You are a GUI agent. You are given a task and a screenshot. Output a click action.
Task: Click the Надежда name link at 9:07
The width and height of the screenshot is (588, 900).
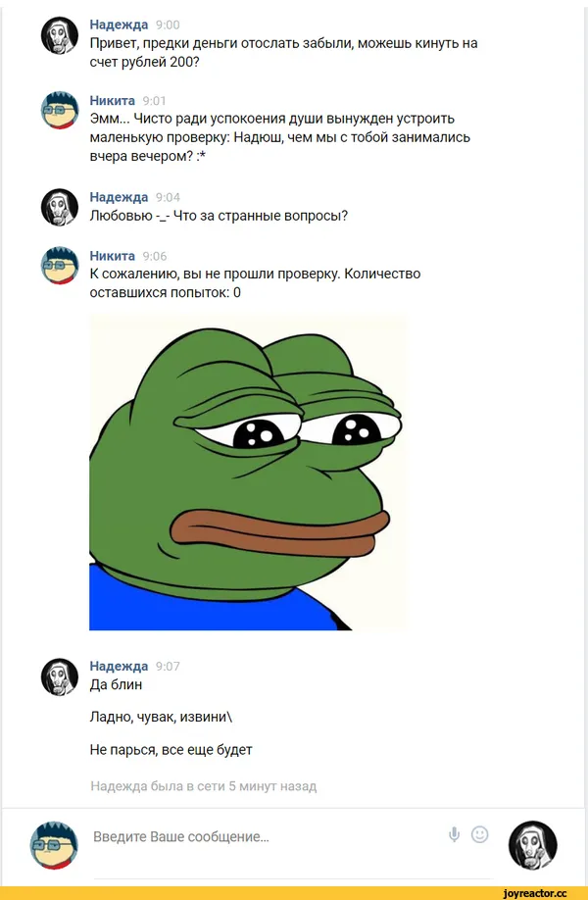119,666
